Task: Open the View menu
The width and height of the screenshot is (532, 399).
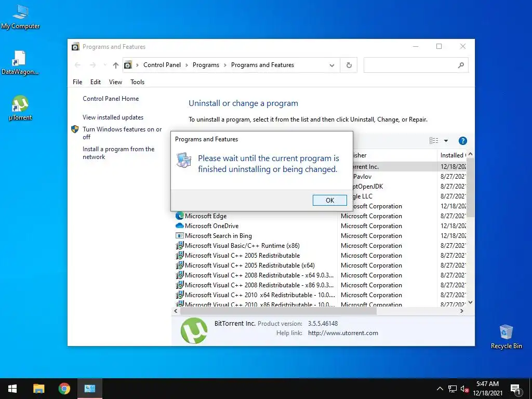Action: [x=115, y=82]
